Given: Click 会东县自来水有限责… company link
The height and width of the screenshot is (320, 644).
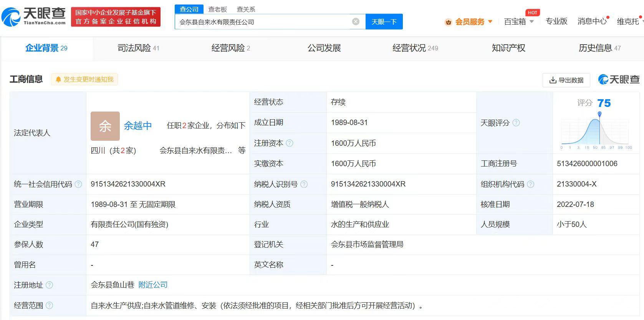Looking at the screenshot, I should click(196, 151).
